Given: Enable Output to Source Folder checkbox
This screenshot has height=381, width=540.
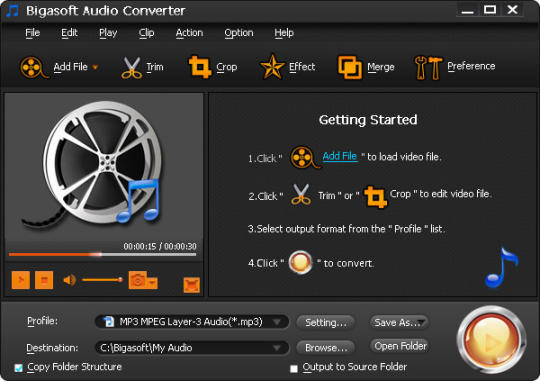Looking at the screenshot, I should pos(294,369).
